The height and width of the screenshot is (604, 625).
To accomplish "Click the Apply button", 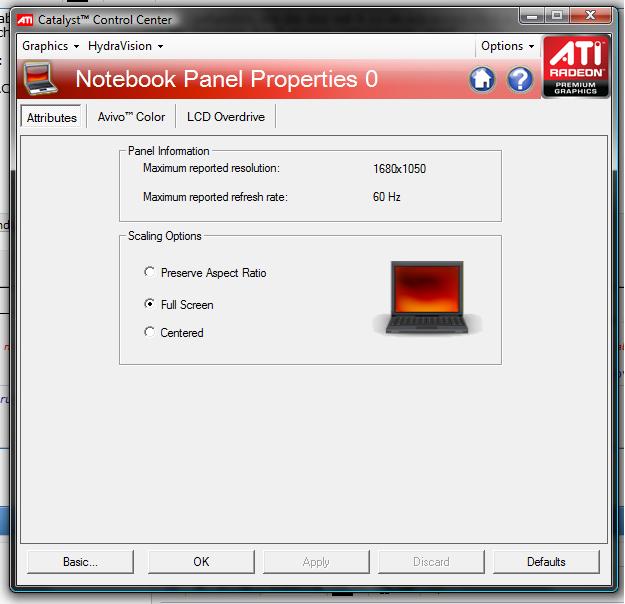I will [316, 562].
